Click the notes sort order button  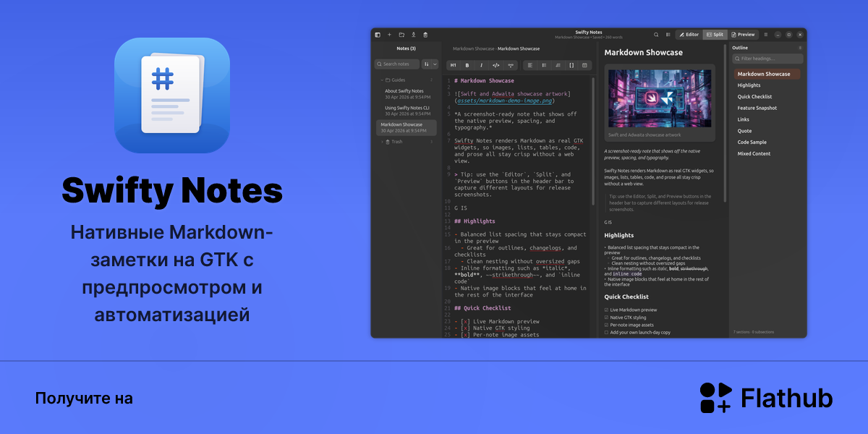[426, 64]
